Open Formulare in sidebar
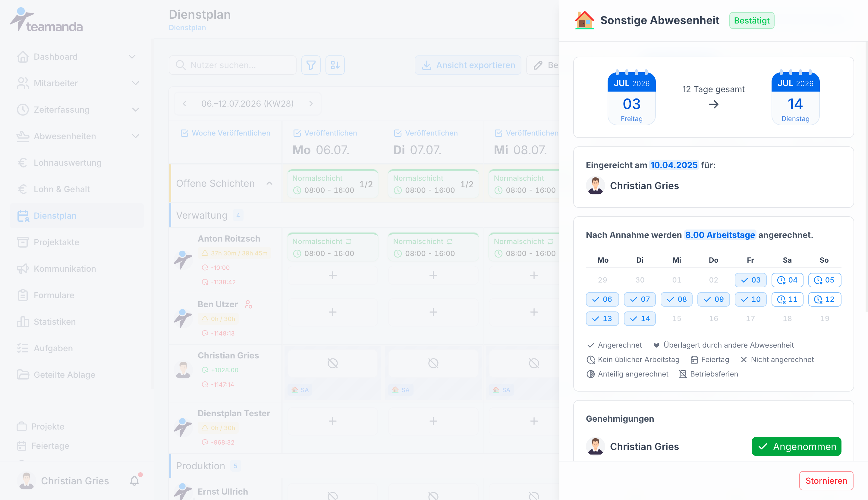868x500 pixels. 77,295
